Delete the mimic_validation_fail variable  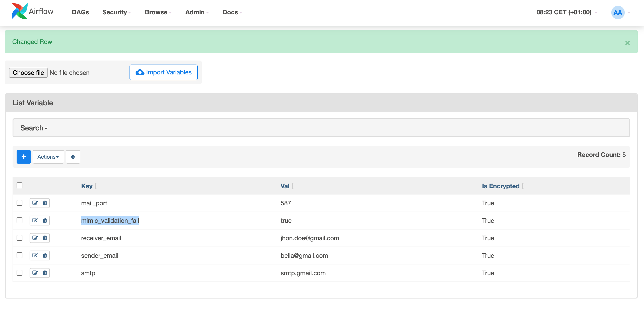(x=45, y=221)
